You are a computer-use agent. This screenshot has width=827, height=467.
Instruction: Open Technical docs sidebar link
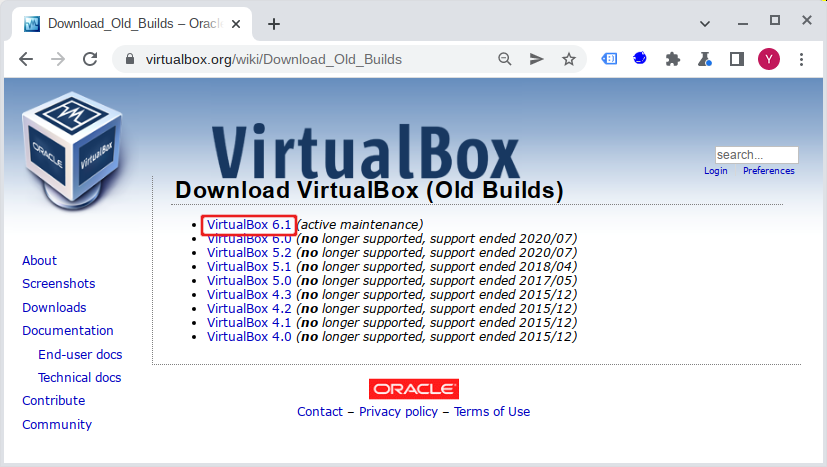point(80,378)
